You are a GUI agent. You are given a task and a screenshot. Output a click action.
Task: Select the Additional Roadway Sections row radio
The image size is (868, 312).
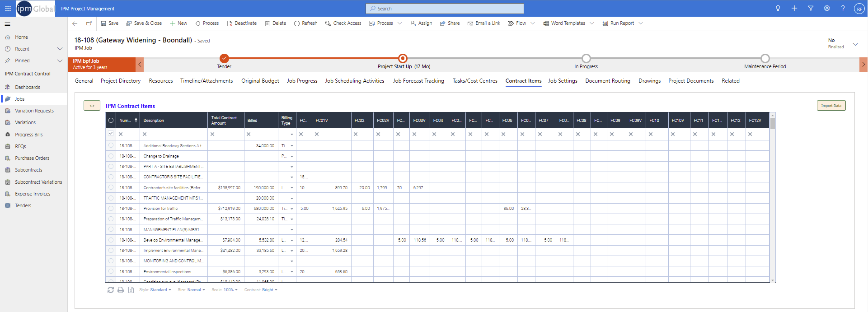[x=111, y=145]
